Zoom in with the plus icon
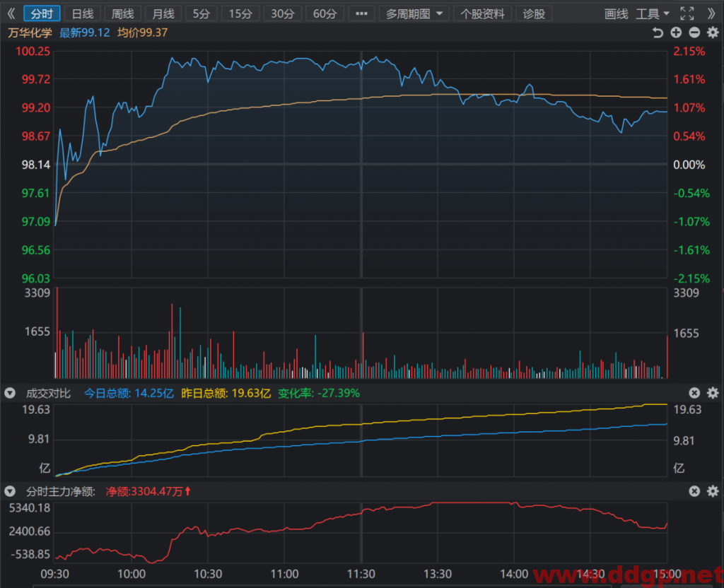724x588 pixels. [x=676, y=33]
